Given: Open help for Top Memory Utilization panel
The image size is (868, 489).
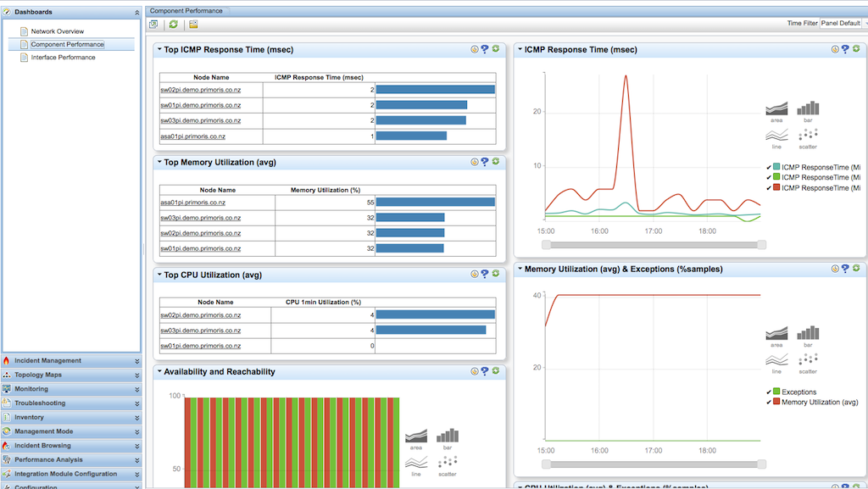Looking at the screenshot, I should coord(485,162).
